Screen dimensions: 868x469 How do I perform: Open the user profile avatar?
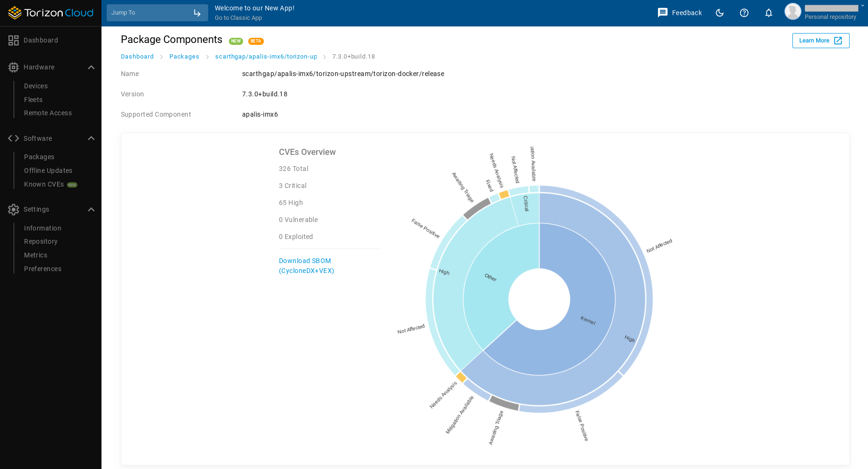click(x=792, y=12)
